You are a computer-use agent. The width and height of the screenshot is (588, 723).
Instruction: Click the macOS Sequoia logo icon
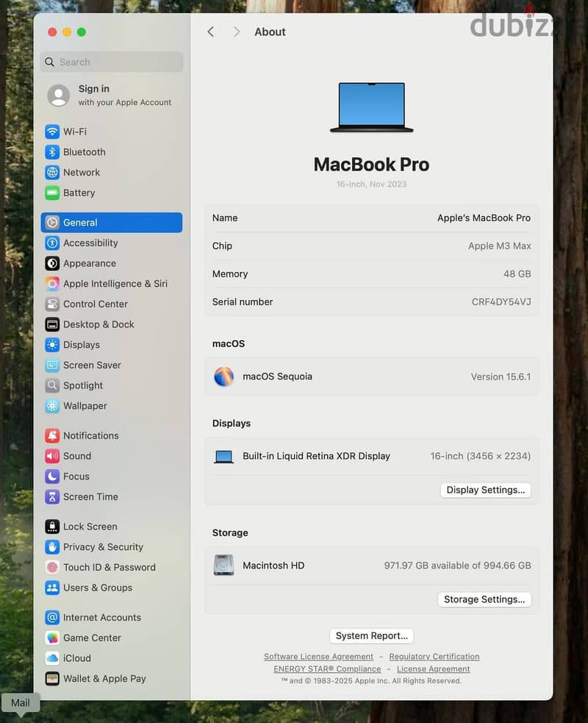point(223,377)
